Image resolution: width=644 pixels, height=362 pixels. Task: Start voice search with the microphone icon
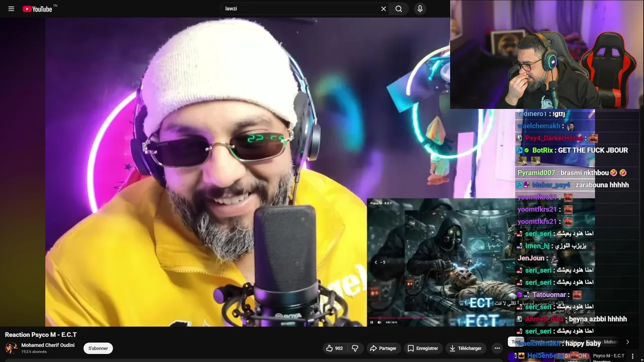(420, 9)
